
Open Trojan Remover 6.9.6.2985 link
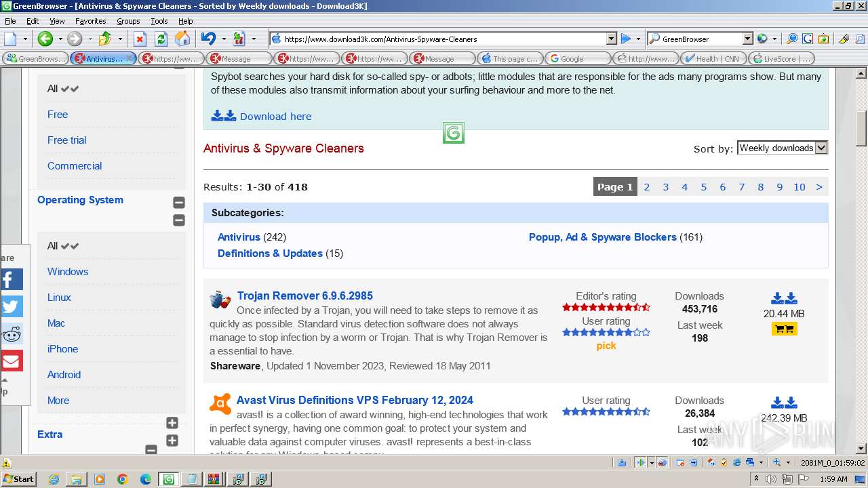tap(304, 296)
